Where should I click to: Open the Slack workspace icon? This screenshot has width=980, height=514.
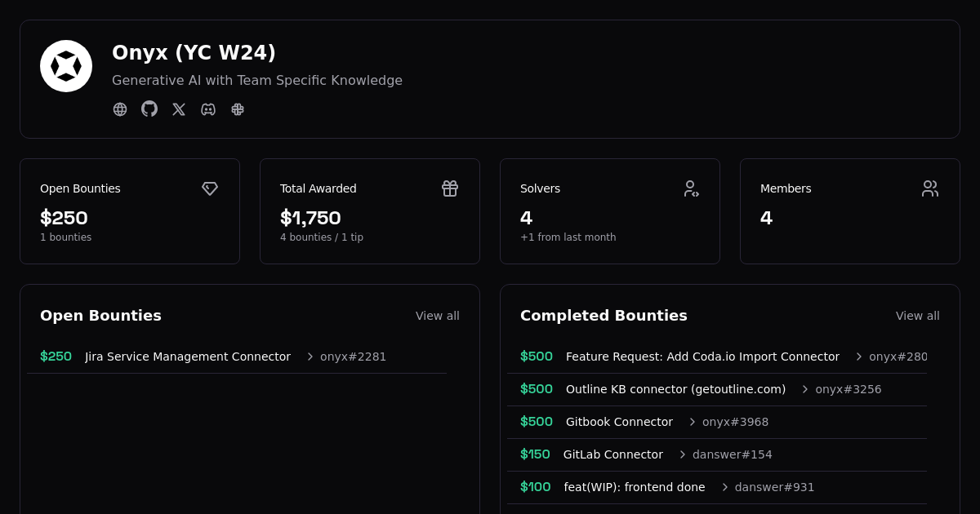[x=238, y=109]
